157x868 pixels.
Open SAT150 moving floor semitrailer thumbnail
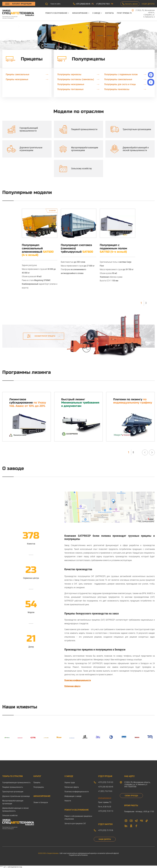point(117,223)
